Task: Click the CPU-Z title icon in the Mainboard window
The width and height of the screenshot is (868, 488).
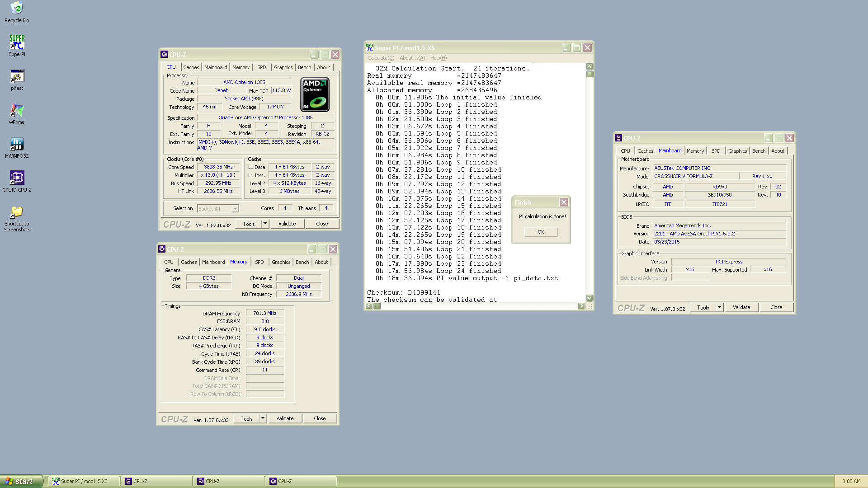Action: coord(618,138)
